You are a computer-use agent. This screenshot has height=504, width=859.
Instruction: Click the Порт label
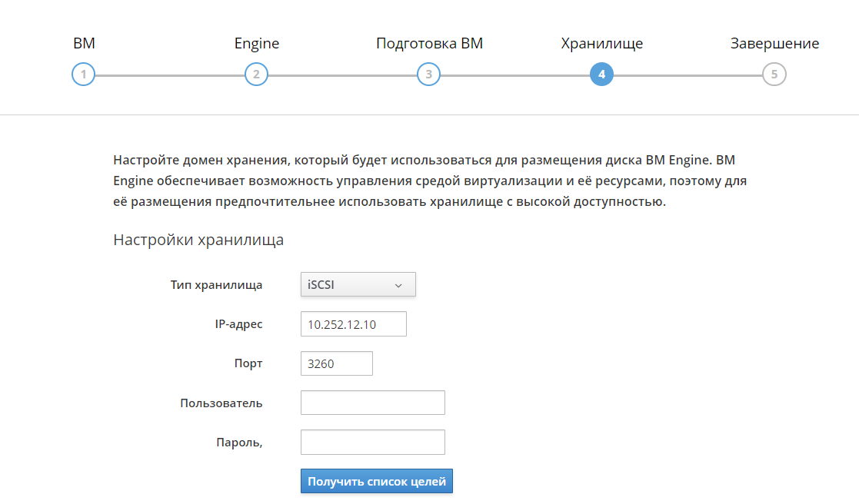(248, 363)
